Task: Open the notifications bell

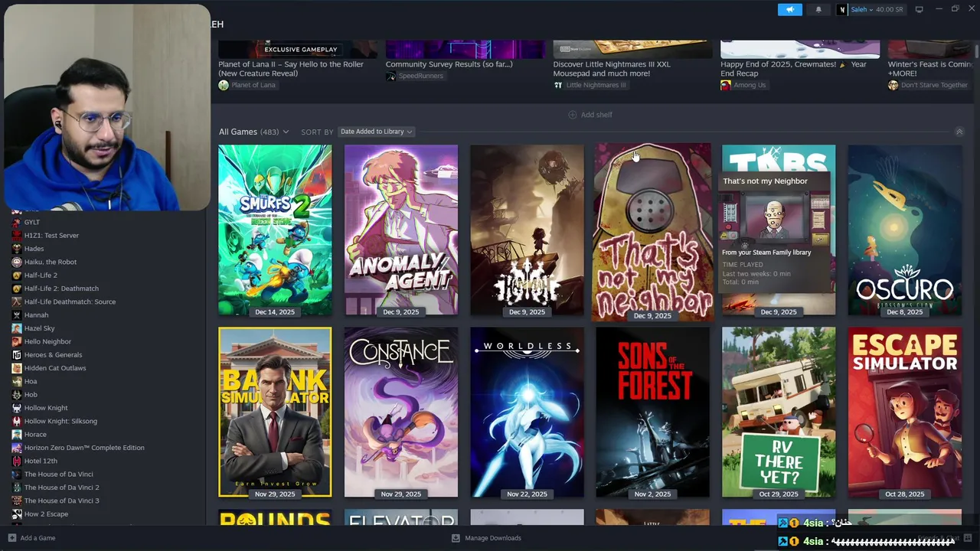Action: pyautogui.click(x=818, y=9)
